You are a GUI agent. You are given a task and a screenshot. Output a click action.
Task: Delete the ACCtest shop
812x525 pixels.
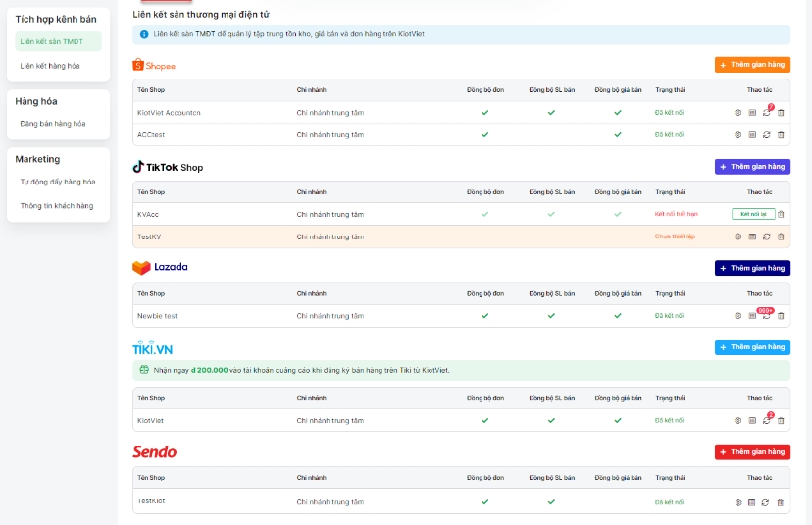(x=781, y=134)
